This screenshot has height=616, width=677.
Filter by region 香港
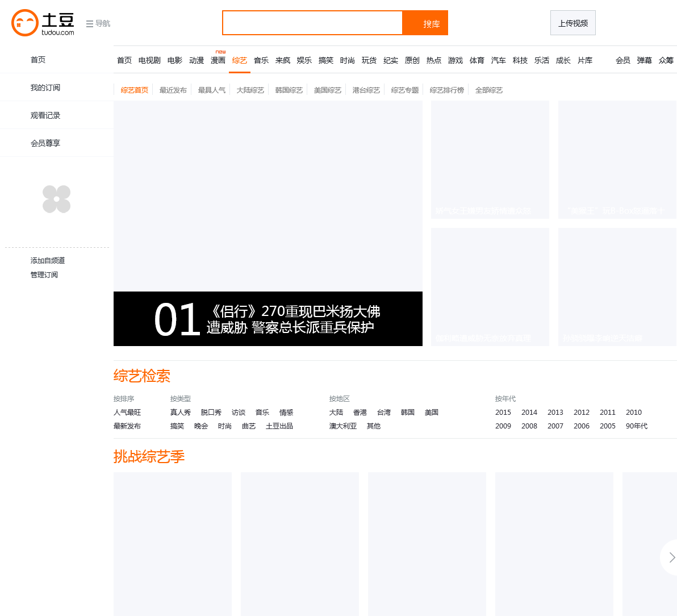coord(360,413)
